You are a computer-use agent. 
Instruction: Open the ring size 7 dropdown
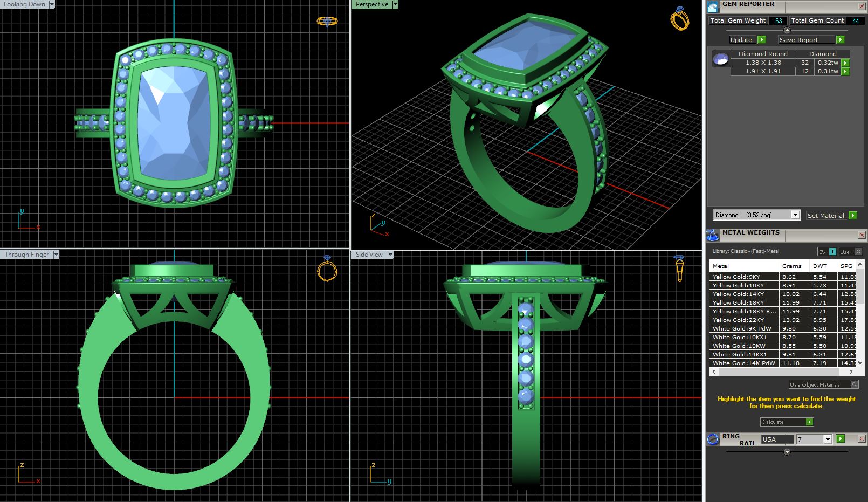[827, 439]
